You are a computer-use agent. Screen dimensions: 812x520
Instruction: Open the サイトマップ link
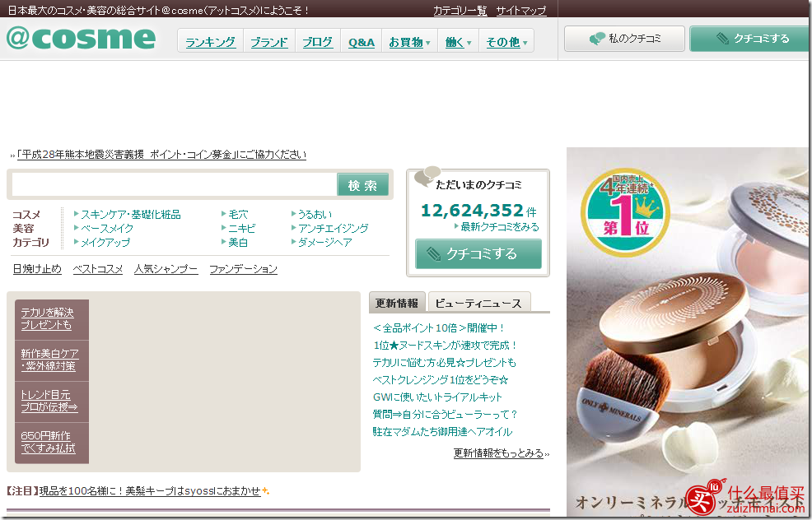[521, 11]
